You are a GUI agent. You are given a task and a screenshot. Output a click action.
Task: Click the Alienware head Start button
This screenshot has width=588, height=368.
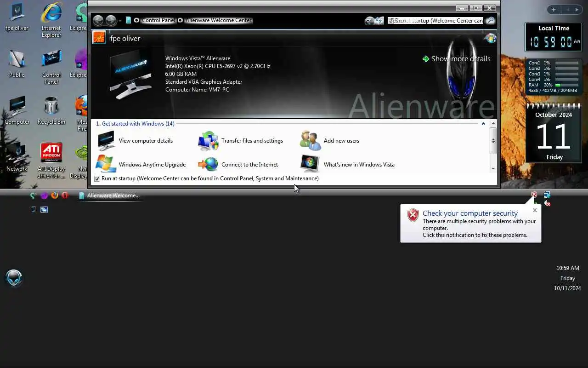click(x=14, y=278)
